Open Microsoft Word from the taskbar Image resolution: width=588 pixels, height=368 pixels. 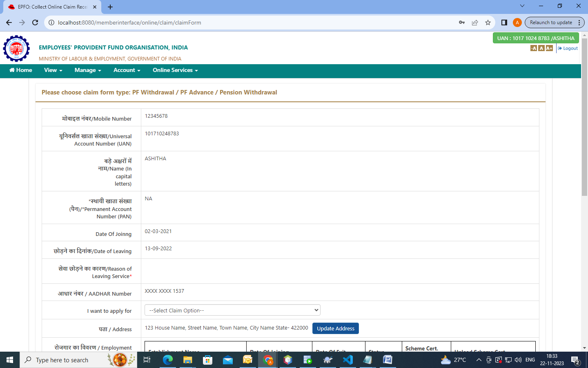coord(388,360)
